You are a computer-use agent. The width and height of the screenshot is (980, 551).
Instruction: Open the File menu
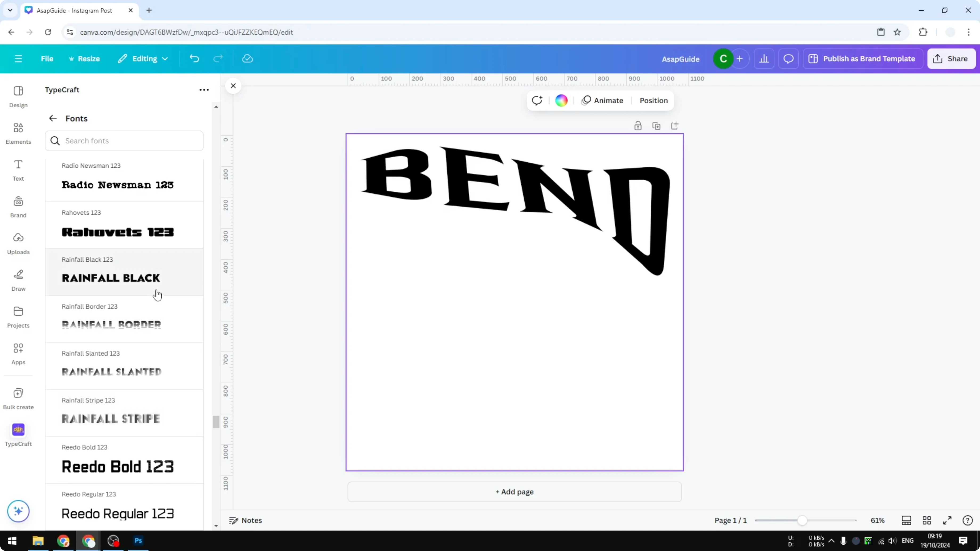point(47,59)
